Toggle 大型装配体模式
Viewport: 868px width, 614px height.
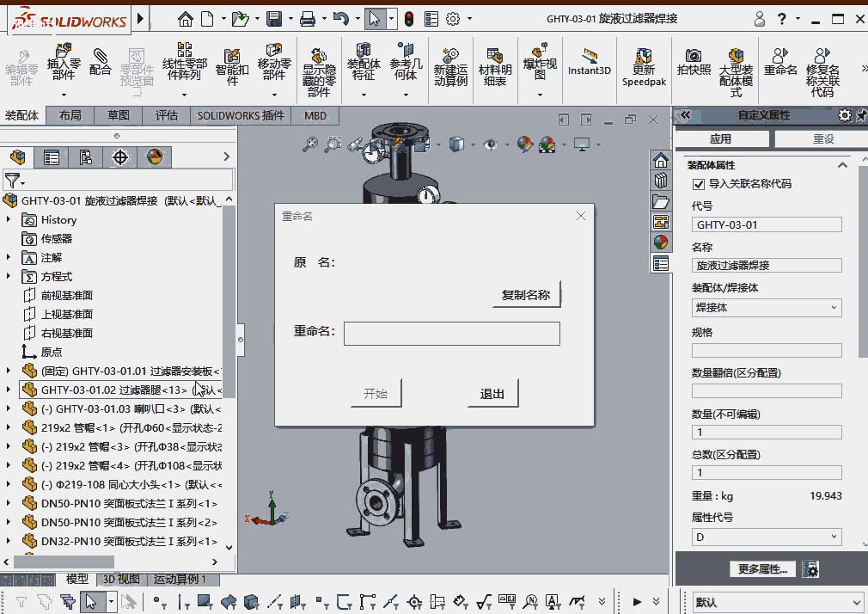736,73
